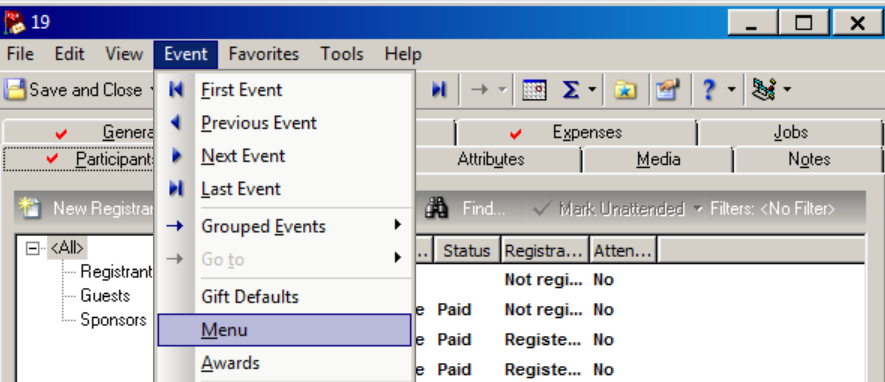Viewport: 885px width, 382px height.
Task: Expand the Grouped Events submenu arrow
Action: click(x=398, y=225)
